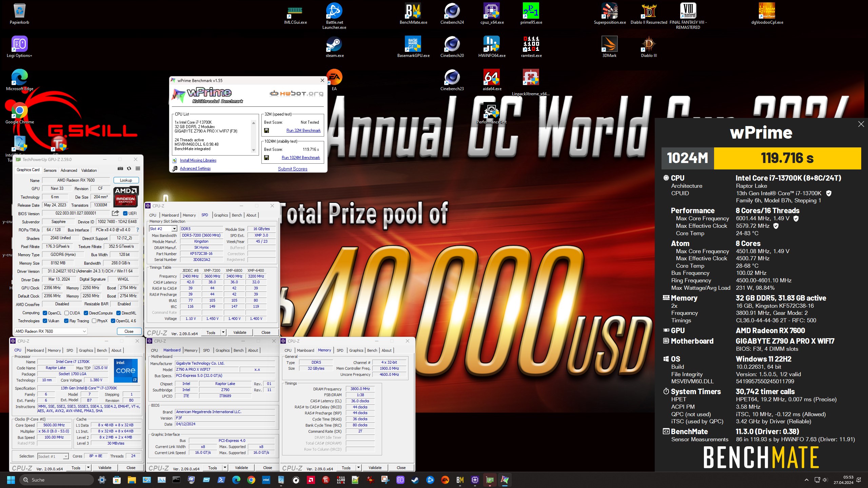Launch cpuz_x64.exe desktop shortcut

coord(492,14)
